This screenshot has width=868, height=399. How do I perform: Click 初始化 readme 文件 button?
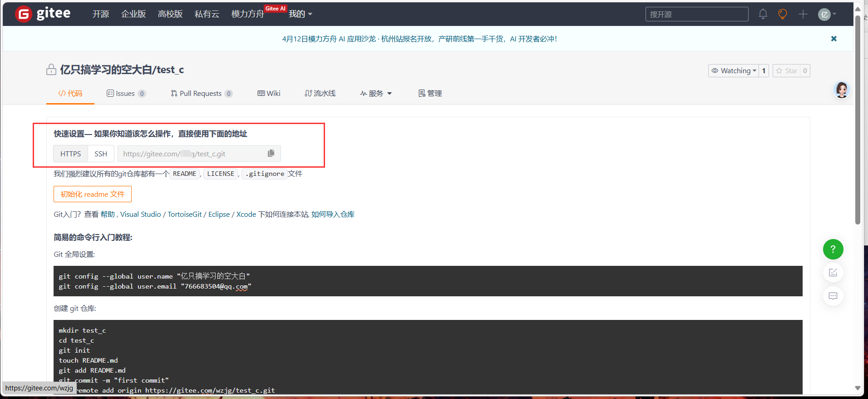[x=93, y=194]
